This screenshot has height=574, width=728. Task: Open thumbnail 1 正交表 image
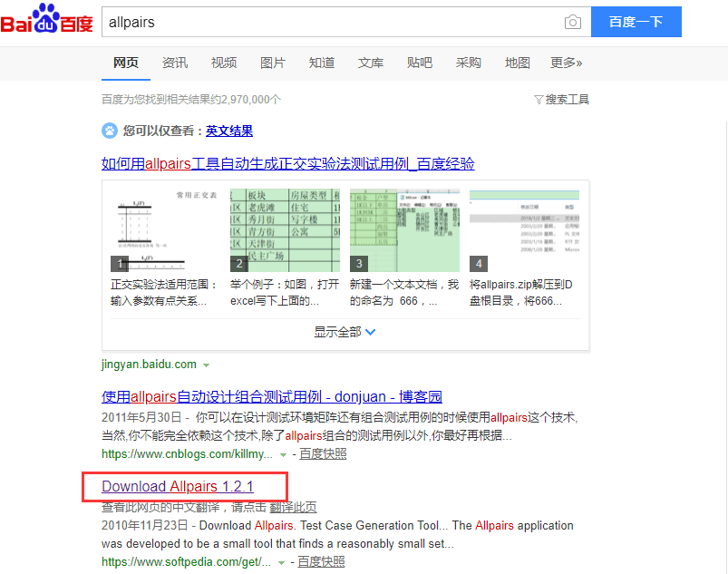click(164, 230)
